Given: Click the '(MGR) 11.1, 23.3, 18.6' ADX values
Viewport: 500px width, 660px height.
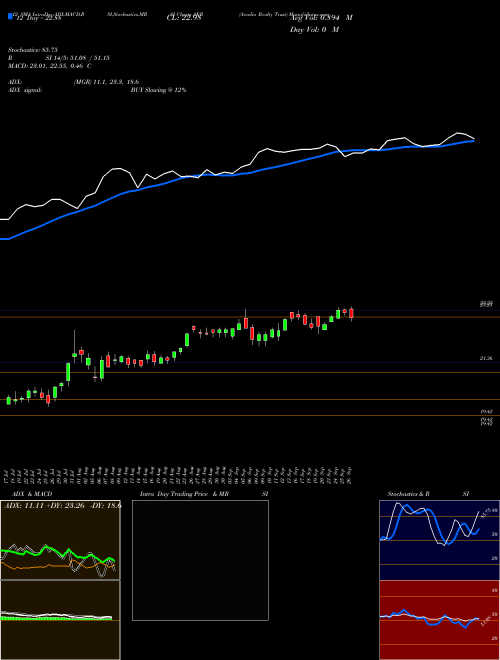Looking at the screenshot, I should pyautogui.click(x=106, y=82).
